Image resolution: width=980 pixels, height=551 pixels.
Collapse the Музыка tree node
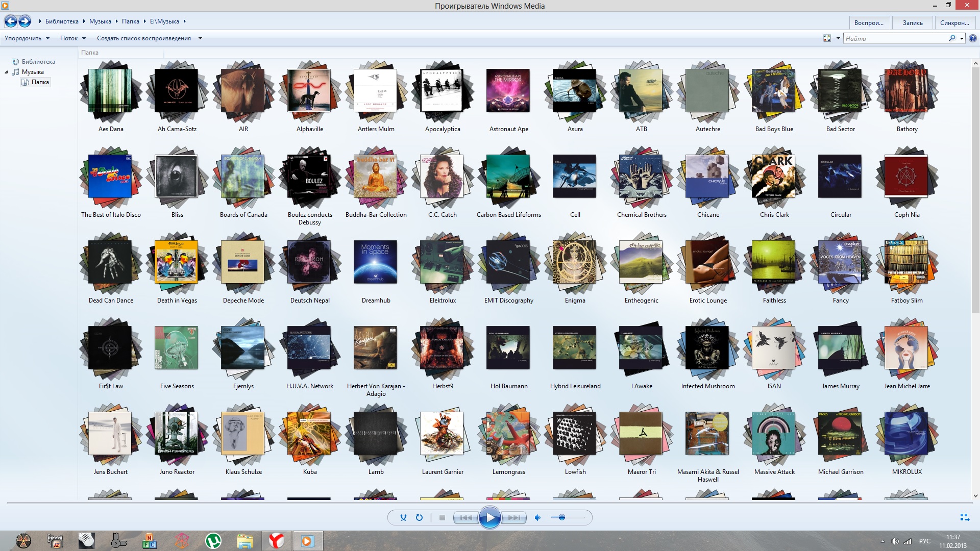click(7, 72)
